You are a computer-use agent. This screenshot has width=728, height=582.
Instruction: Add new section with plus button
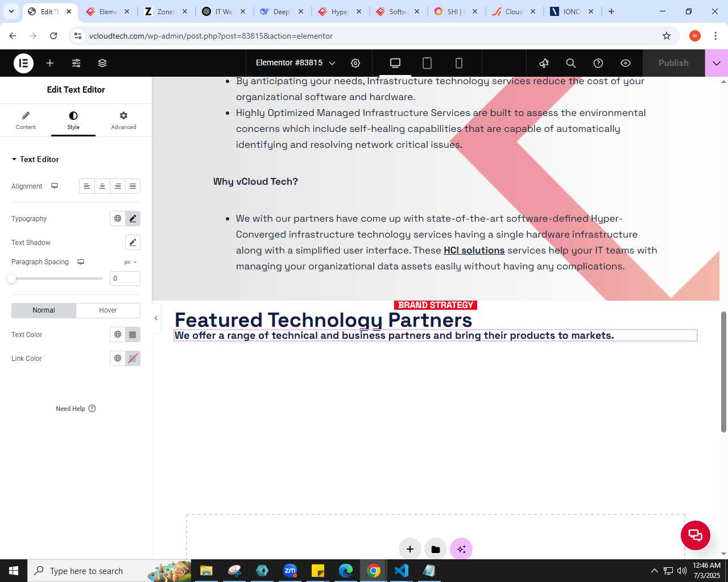pos(410,549)
